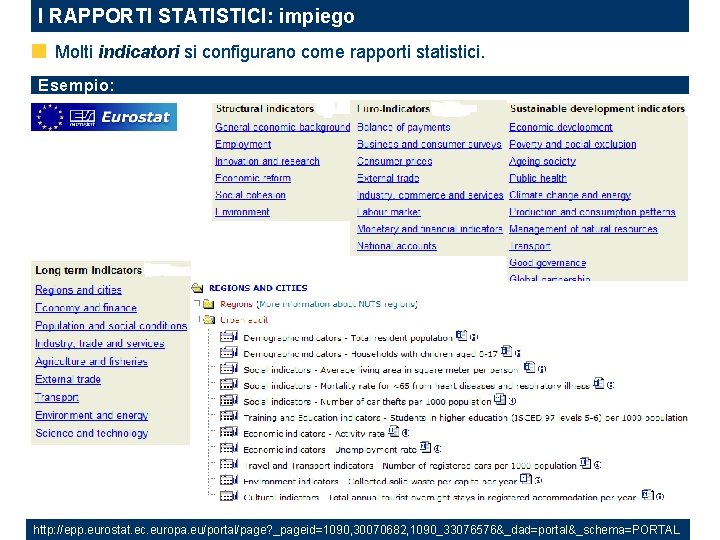720x540 pixels.
Task: Open General economic background link
Action: (x=282, y=127)
